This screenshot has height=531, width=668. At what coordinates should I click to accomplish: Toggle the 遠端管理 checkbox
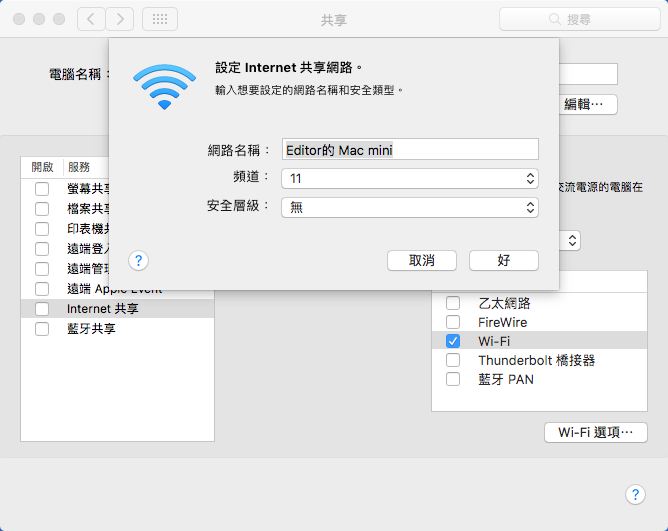pos(42,269)
